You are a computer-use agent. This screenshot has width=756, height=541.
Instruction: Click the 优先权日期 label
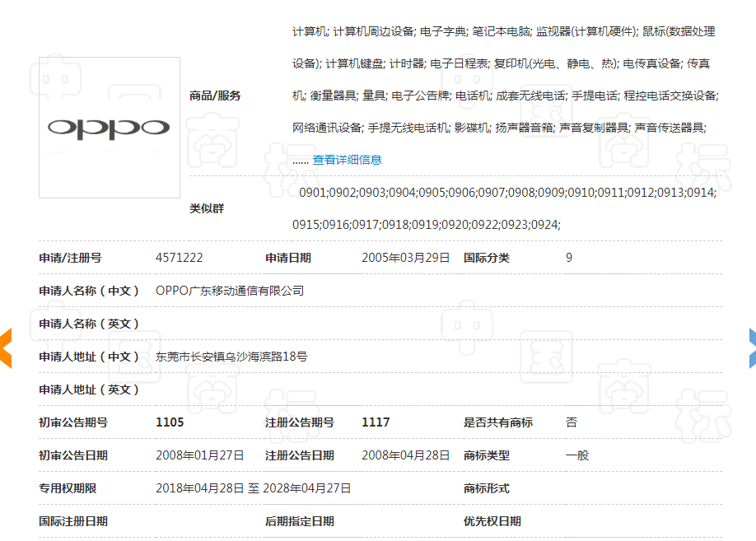pyautogui.click(x=492, y=522)
